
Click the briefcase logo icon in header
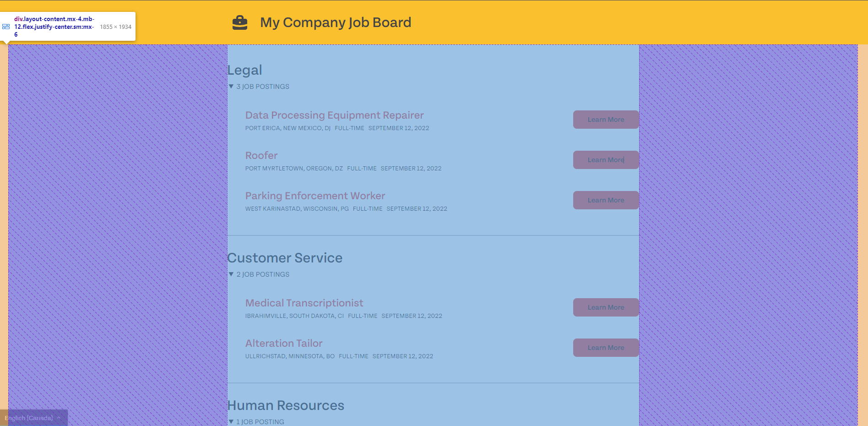(240, 22)
